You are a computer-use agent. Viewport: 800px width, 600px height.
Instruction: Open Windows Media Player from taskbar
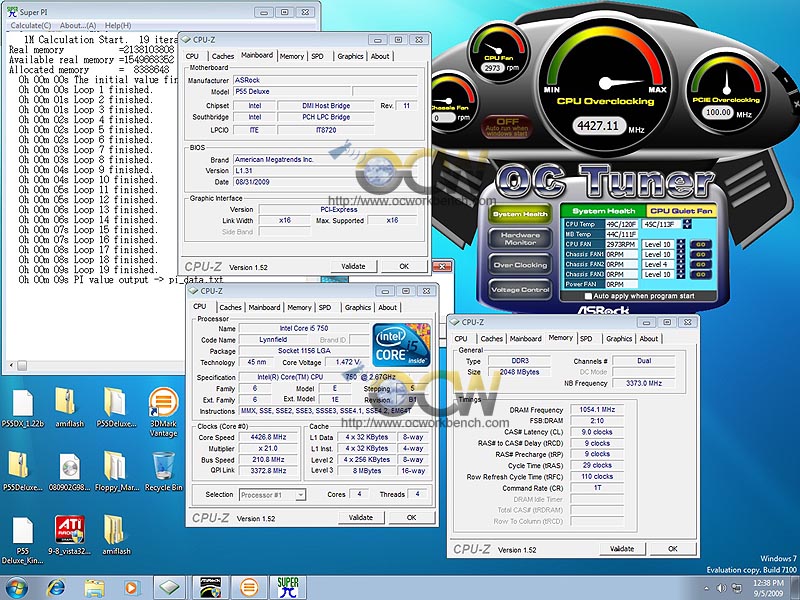point(134,586)
